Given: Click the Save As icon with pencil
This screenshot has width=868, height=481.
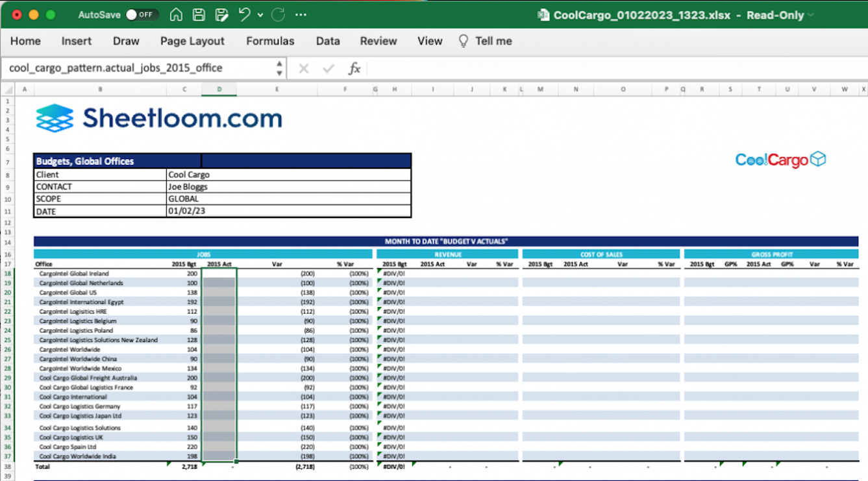Looking at the screenshot, I should (x=221, y=15).
